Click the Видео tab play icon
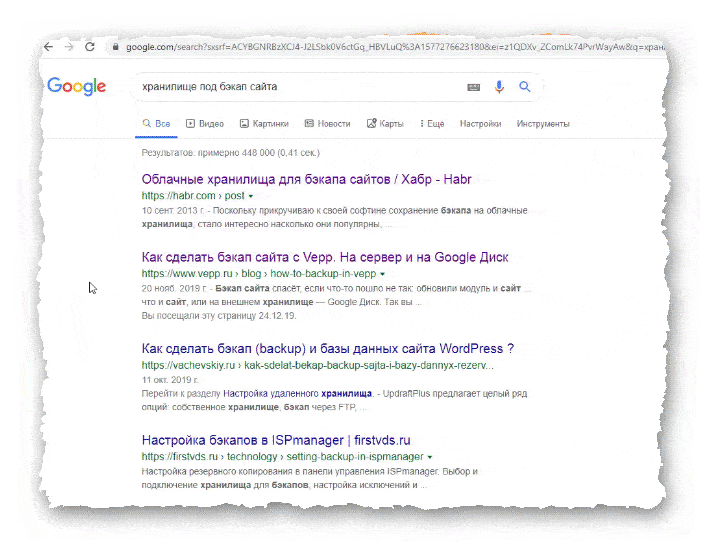This screenshot has height=544, width=704. [190, 123]
